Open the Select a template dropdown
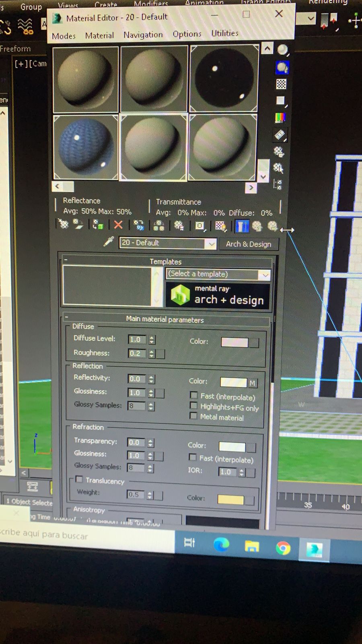The width and height of the screenshot is (362, 644). click(x=264, y=275)
